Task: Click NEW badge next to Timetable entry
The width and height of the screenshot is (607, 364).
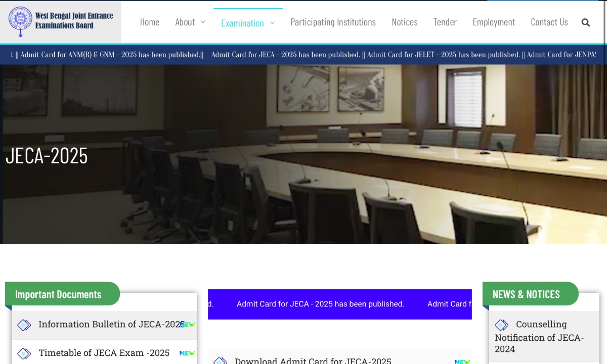Action: click(187, 353)
